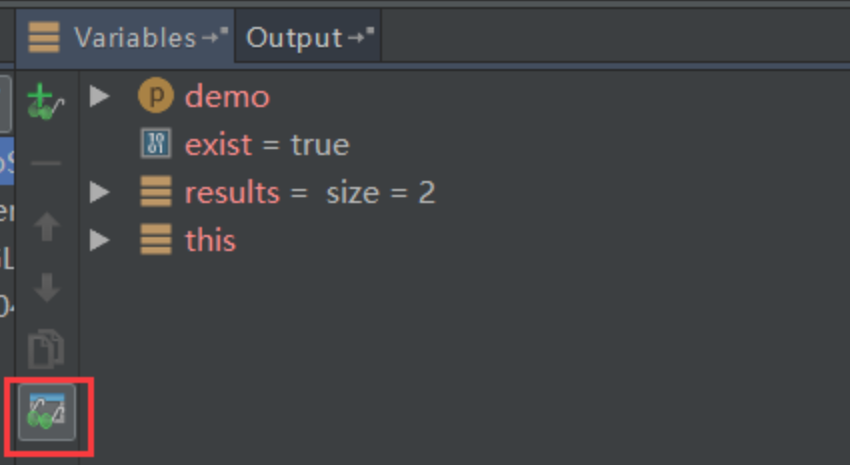Click the pin arrow on the Output tab
The width and height of the screenshot is (850, 466).
362,35
